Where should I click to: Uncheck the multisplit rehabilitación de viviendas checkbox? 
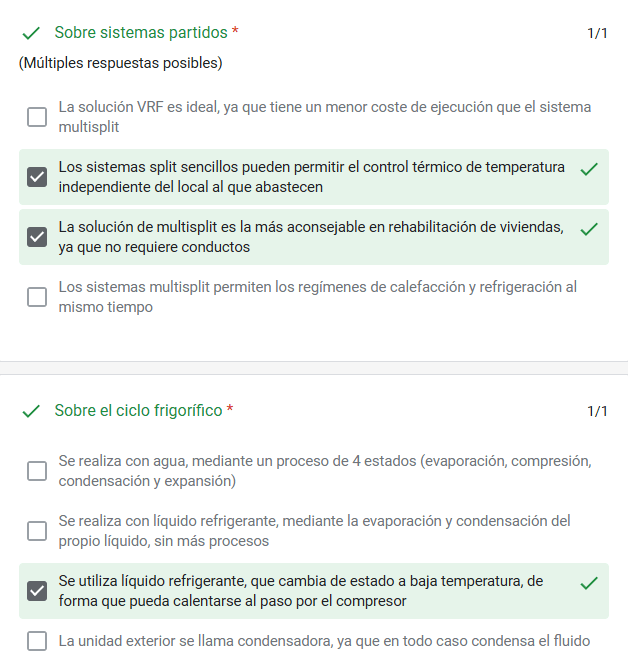[x=37, y=237]
